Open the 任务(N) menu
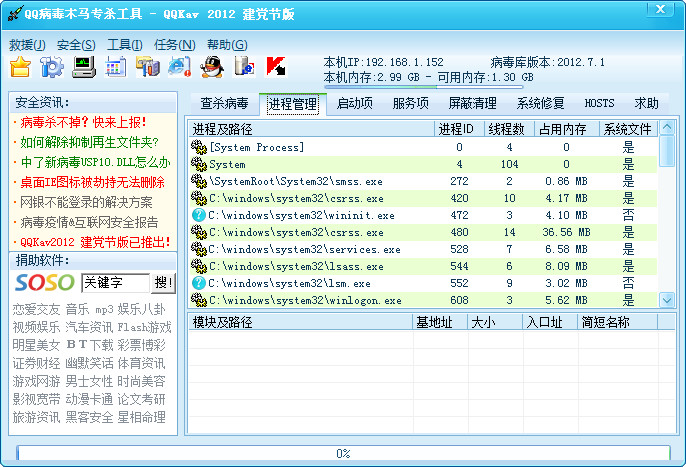 (175, 45)
